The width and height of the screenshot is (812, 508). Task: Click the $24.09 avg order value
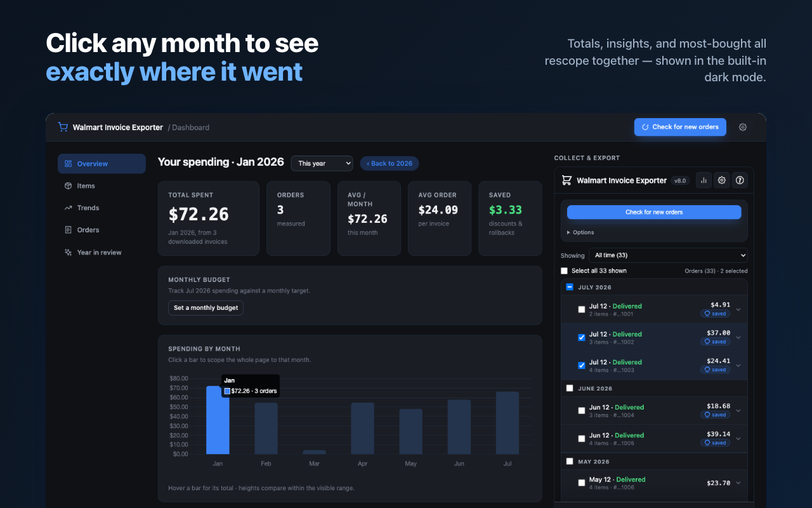438,210
